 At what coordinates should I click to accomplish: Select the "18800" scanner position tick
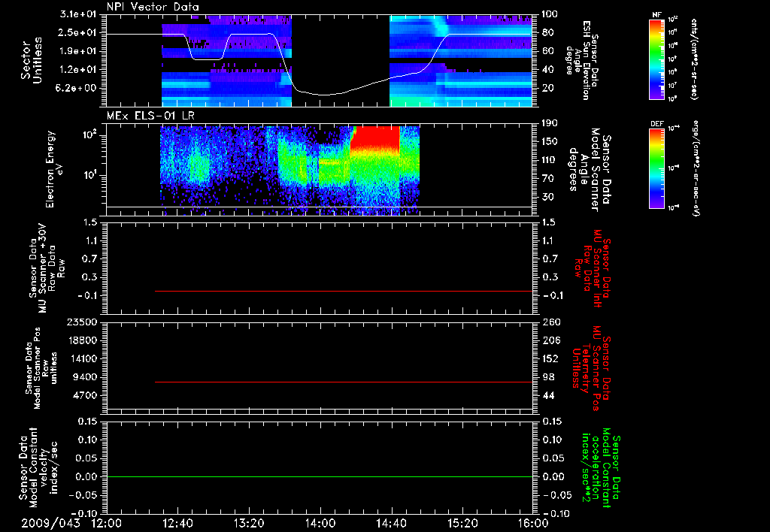click(82, 340)
